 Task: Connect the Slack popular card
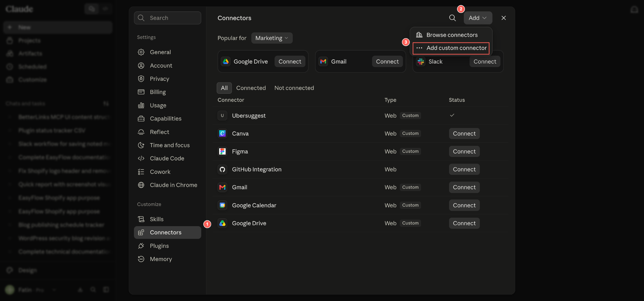[x=485, y=62]
